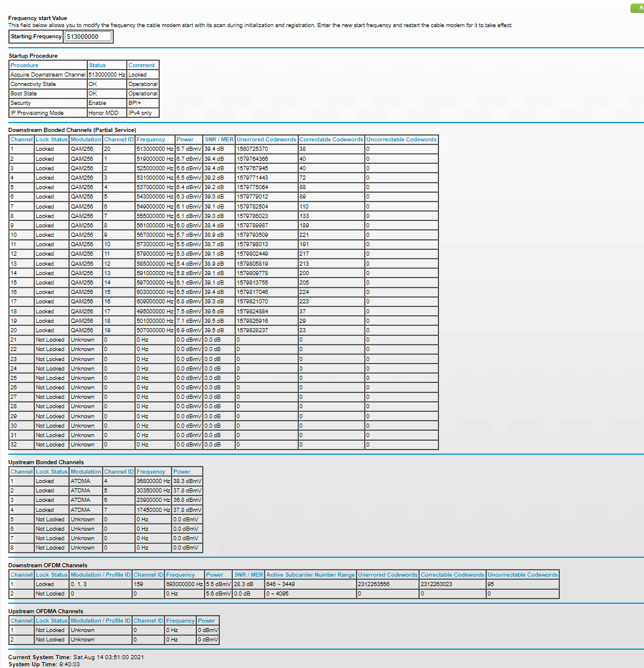Click the Uncorrectable Codewords header in bonded channels table
This screenshot has width=644, height=668.
click(401, 140)
